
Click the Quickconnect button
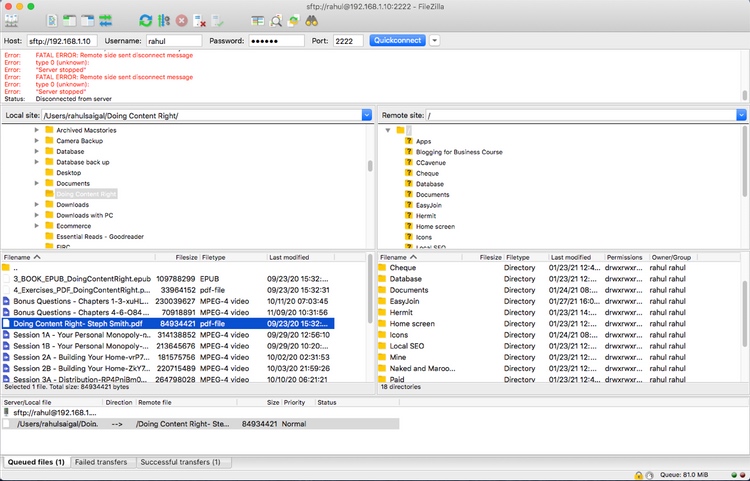(396, 41)
